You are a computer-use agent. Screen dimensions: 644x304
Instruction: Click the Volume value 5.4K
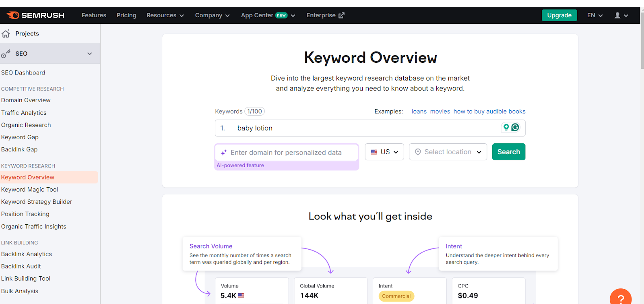coord(228,296)
